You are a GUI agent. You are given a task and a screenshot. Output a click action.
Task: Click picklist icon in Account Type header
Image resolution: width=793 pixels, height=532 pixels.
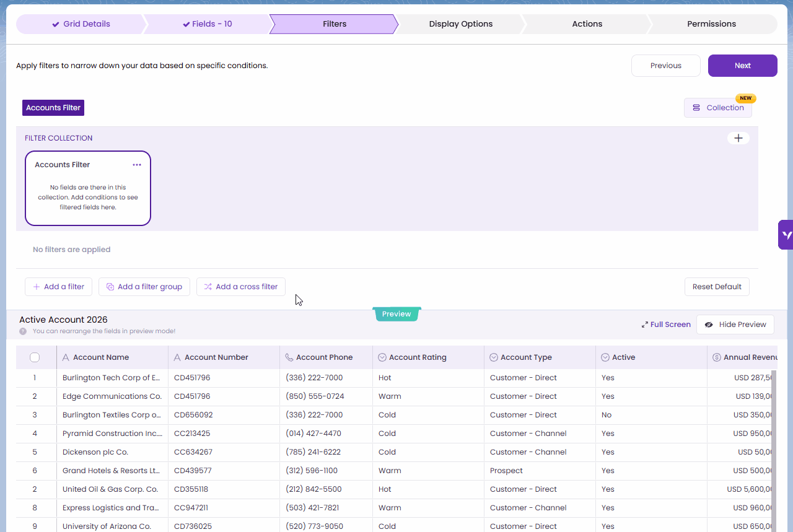[x=494, y=357]
